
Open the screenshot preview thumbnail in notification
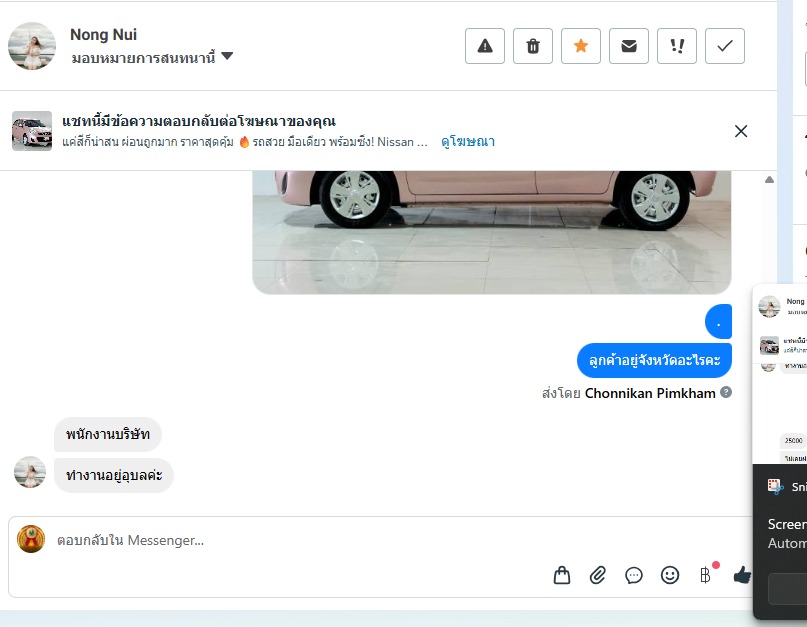(780, 374)
